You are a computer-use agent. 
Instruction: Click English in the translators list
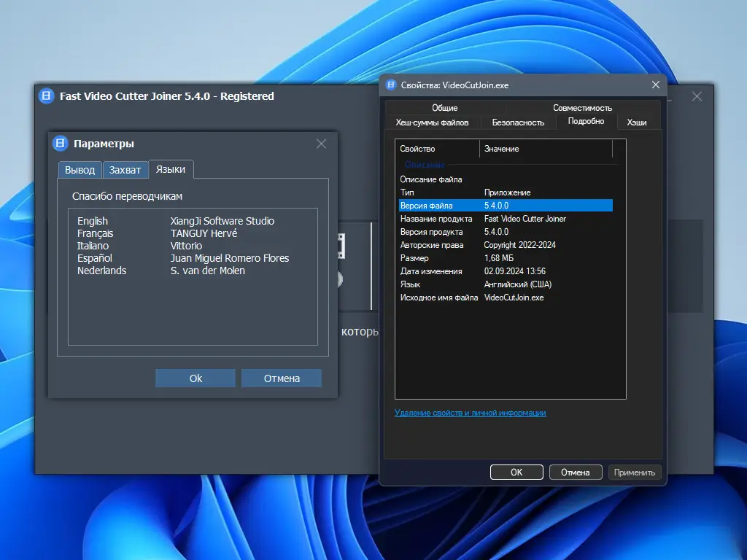pos(93,221)
